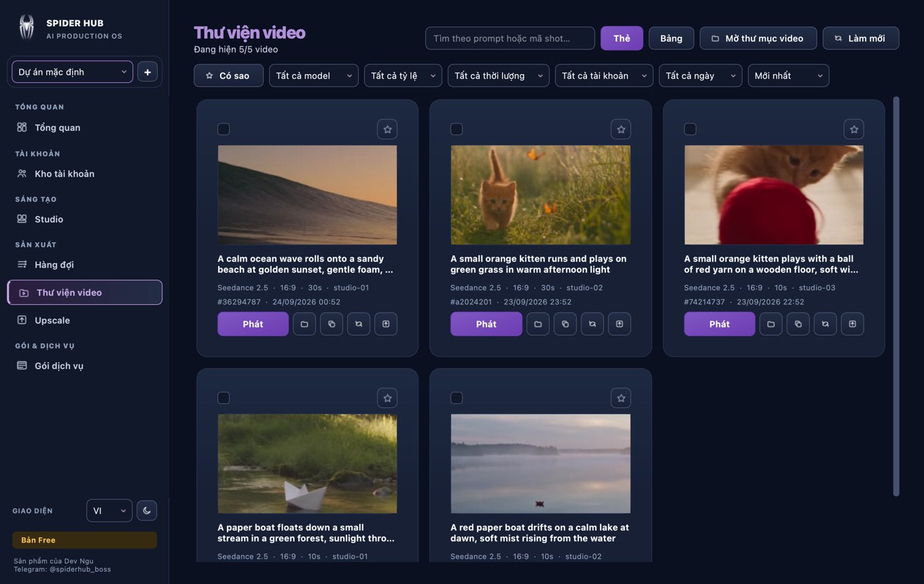Star the red paper boat lake video
This screenshot has width=924, height=584.
(620, 398)
